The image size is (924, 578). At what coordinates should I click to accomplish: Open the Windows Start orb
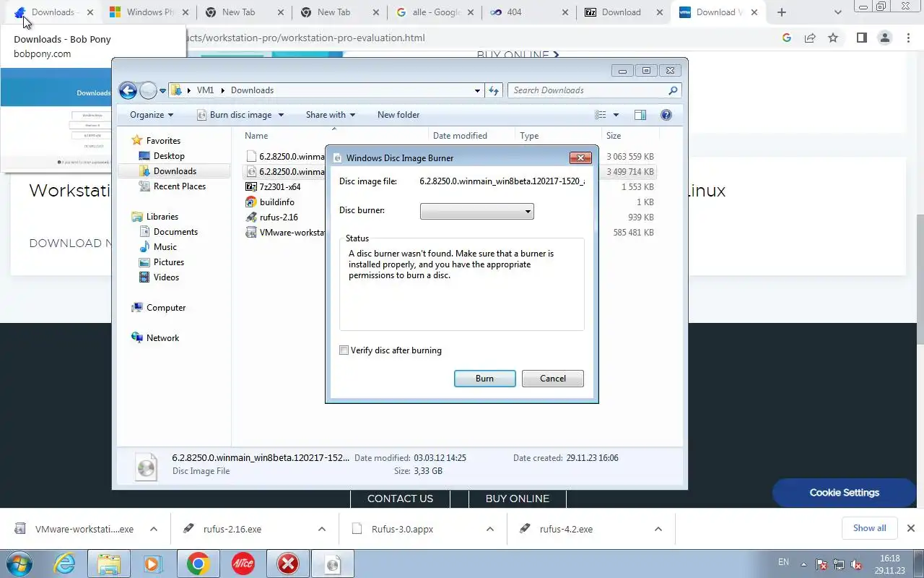18,564
